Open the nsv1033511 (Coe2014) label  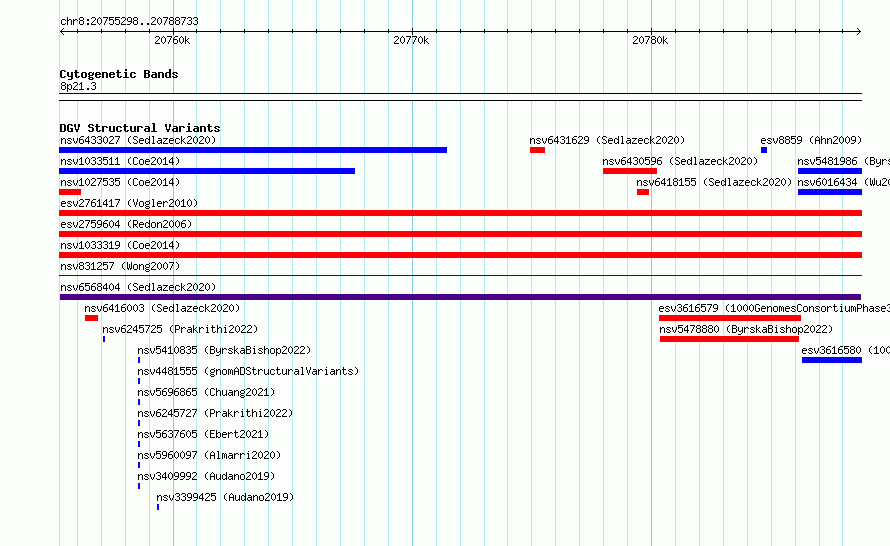click(120, 161)
